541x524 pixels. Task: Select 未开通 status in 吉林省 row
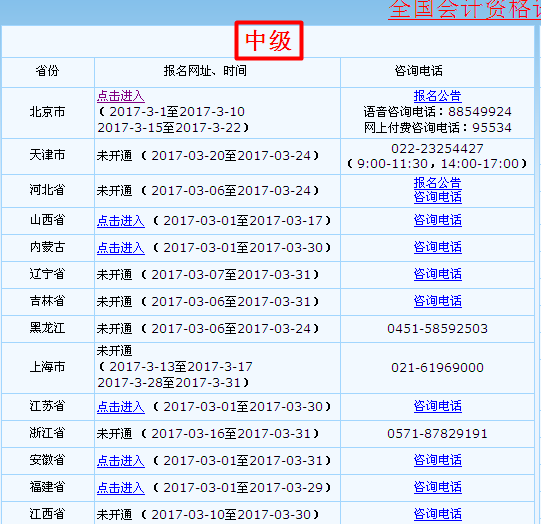tap(114, 302)
